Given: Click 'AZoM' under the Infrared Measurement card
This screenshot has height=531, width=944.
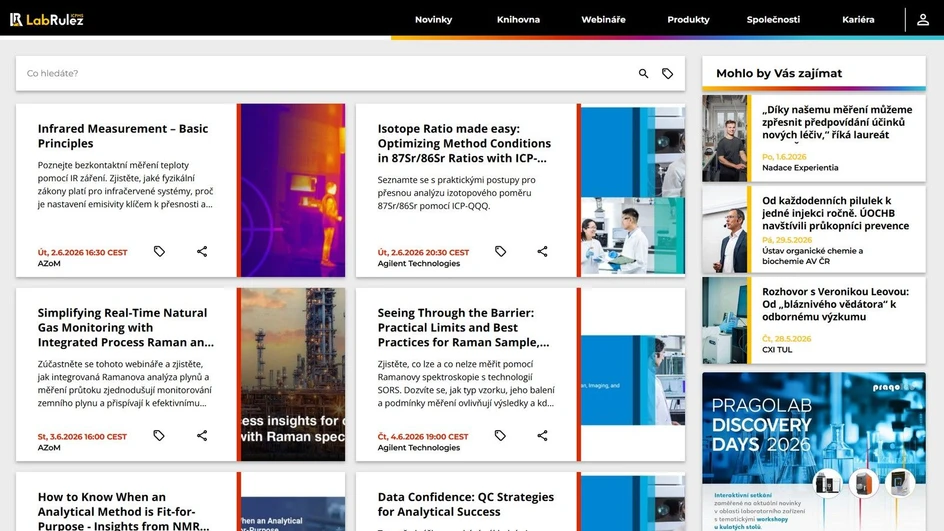Looking at the screenshot, I should click(49, 264).
